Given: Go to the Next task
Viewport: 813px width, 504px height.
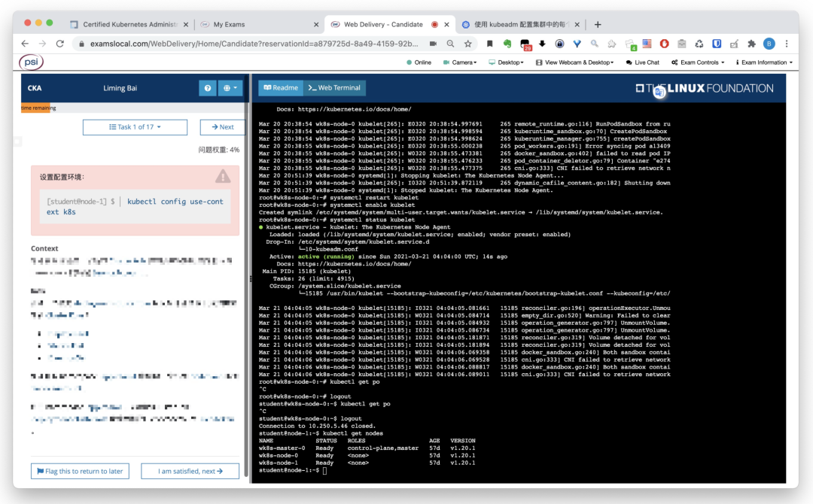Looking at the screenshot, I should [222, 127].
